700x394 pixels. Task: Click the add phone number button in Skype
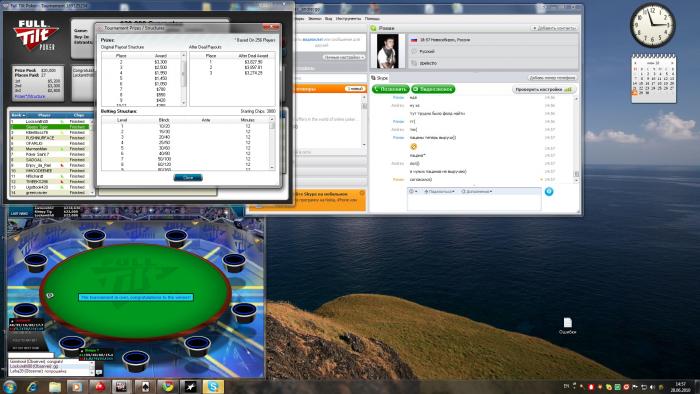(x=552, y=78)
